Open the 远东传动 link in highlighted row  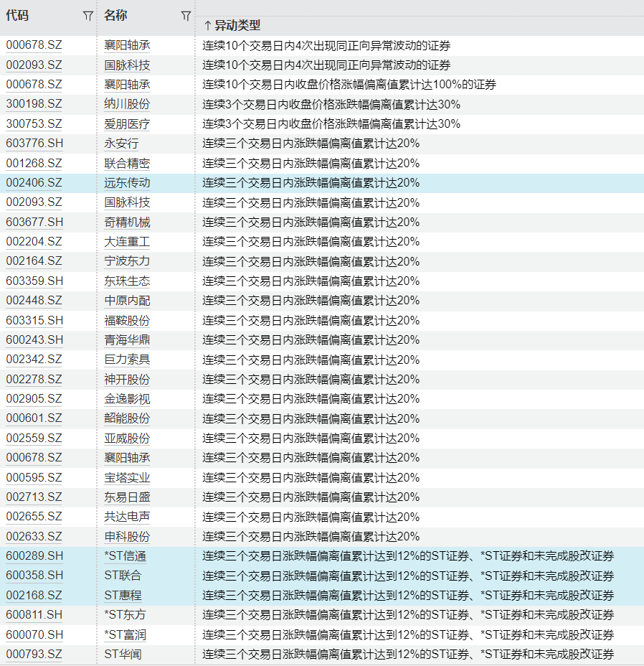127,183
